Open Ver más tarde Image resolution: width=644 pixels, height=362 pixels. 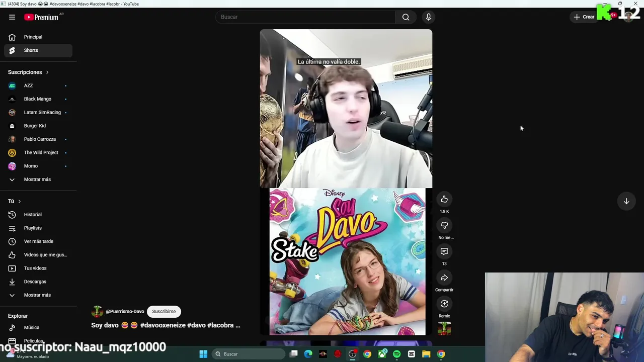click(38, 241)
